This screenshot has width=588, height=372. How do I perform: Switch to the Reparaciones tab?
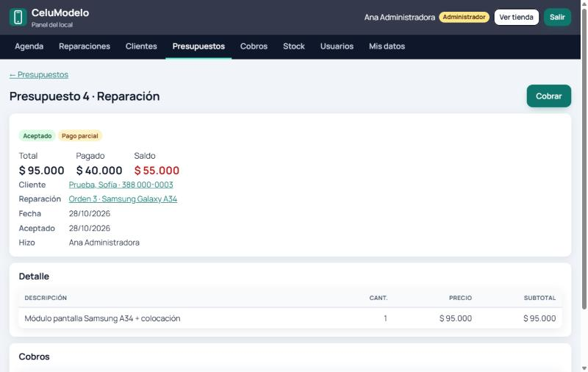coord(85,46)
